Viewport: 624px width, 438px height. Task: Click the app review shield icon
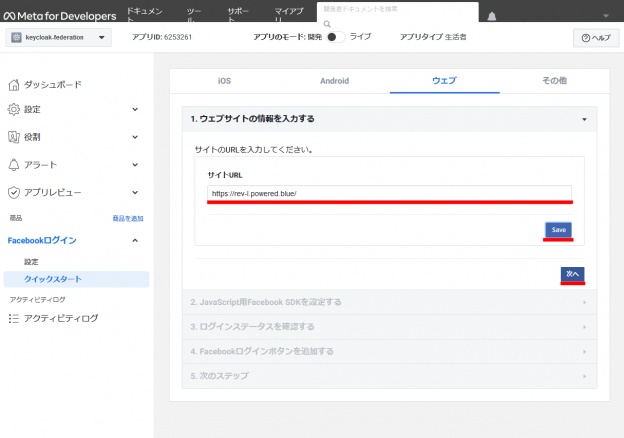(14, 193)
